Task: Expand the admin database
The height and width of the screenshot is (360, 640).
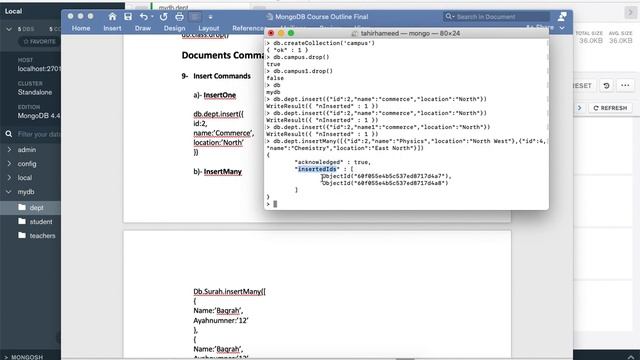Action: pyautogui.click(x=9, y=149)
